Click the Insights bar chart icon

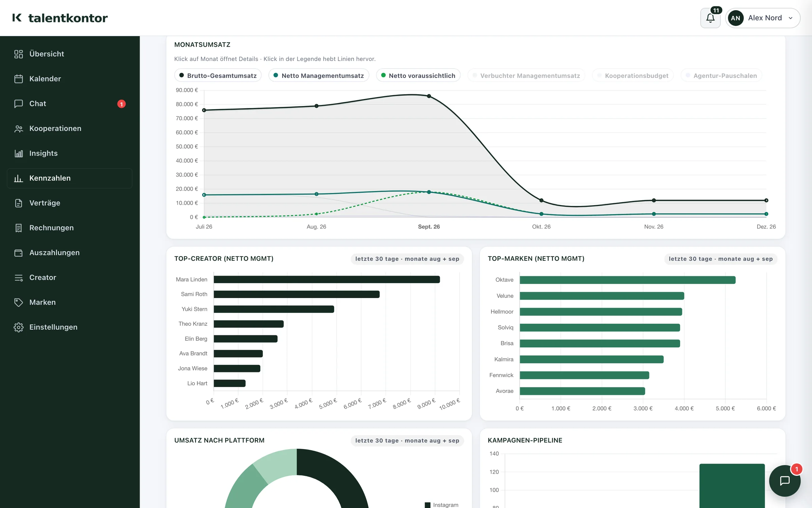tap(19, 153)
